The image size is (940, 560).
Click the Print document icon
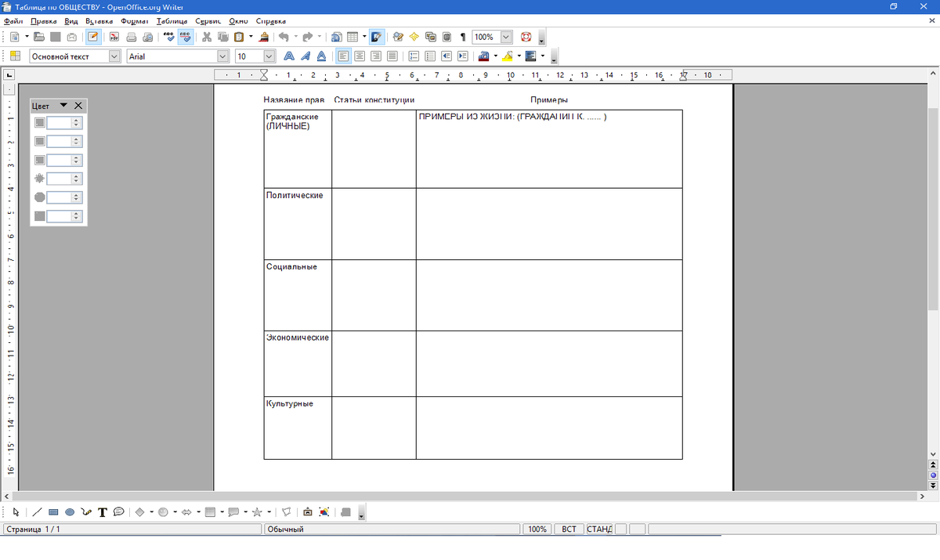tap(131, 37)
